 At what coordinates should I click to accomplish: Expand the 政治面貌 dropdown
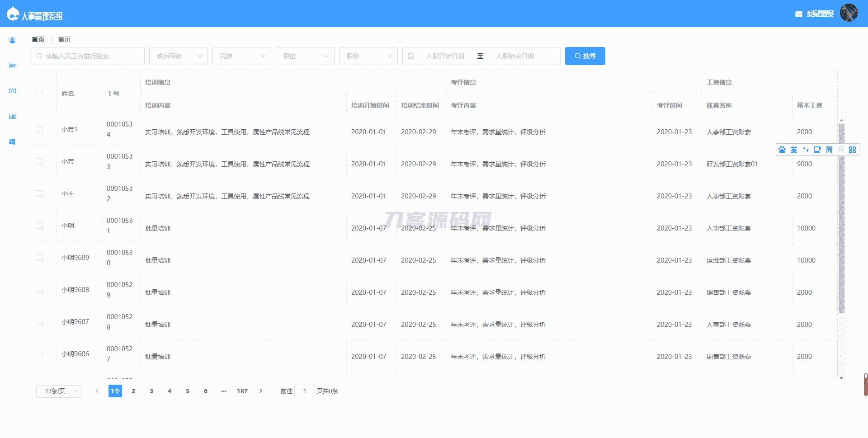(179, 56)
